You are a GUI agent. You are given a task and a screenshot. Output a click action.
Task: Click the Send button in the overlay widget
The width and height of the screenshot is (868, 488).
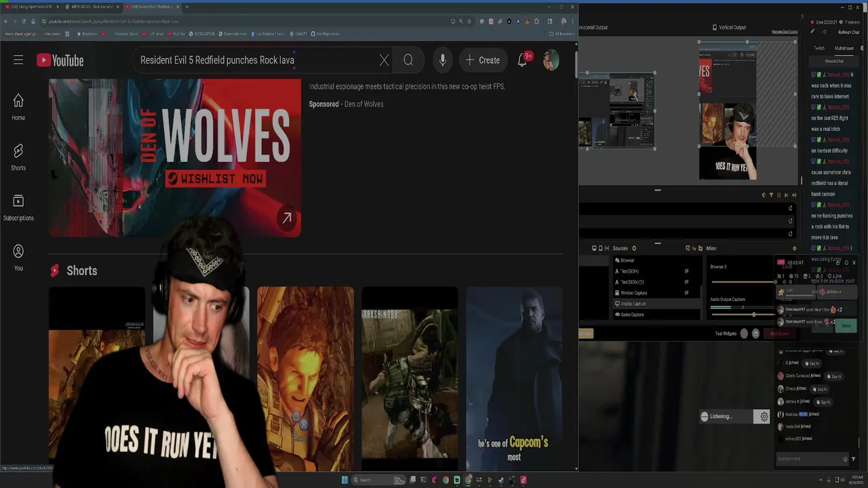[x=846, y=326]
